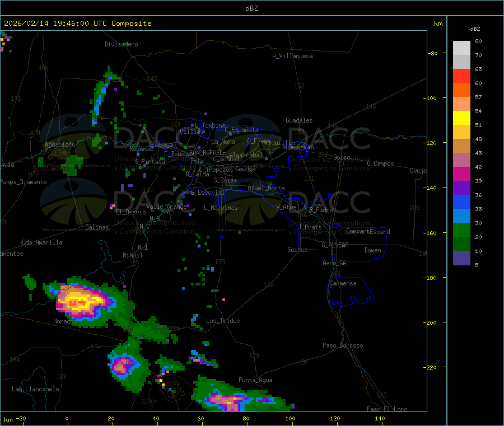Click the E_Escorial map label
This screenshot has height=426, width=504.
tap(208, 193)
